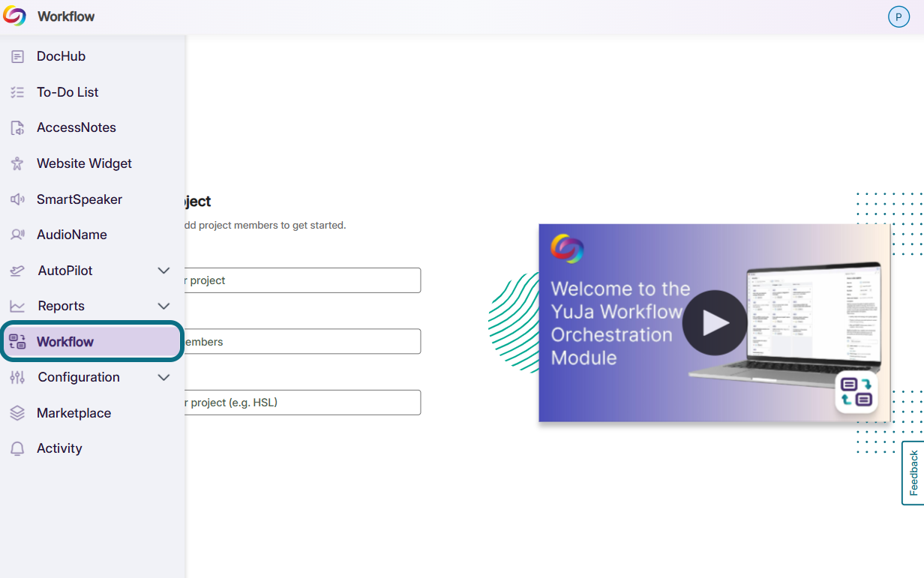The image size is (924, 578).
Task: Click the Activity bell icon
Action: click(x=17, y=448)
